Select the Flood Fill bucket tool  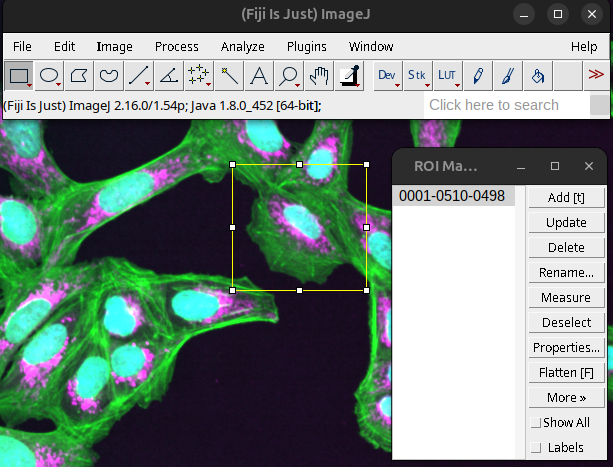[538, 75]
